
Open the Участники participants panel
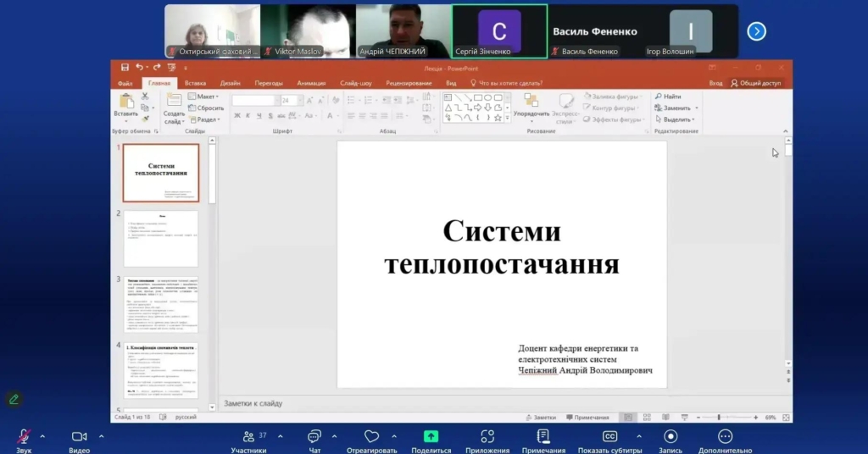click(x=249, y=436)
